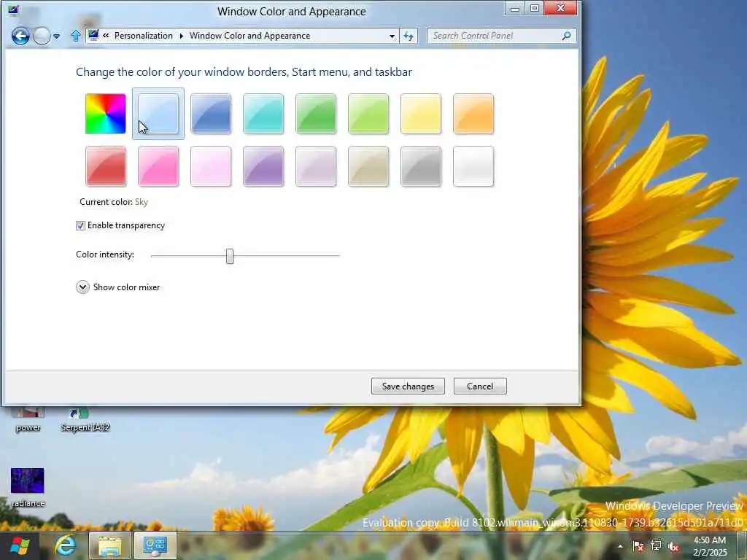Select the radiance desktop icon
Image resolution: width=747 pixels, height=560 pixels.
(28, 486)
